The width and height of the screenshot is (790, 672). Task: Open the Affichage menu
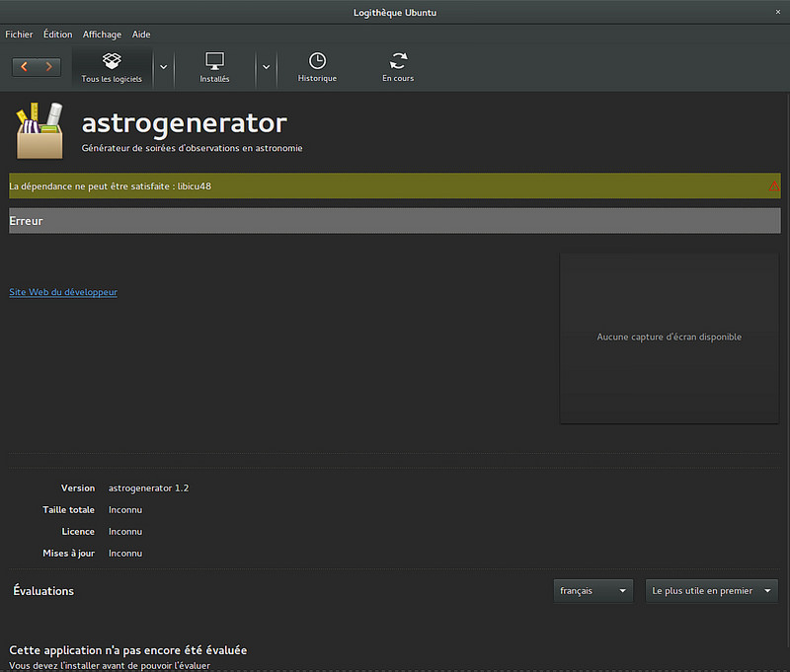(x=102, y=35)
